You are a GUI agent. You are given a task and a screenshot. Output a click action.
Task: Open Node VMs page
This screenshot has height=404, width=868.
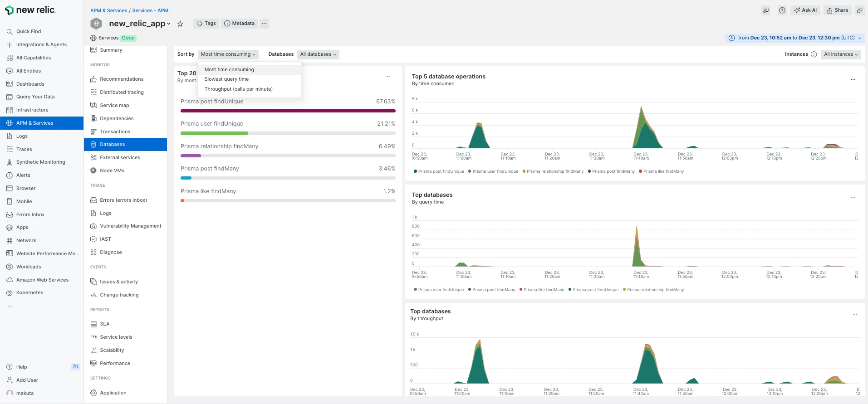pyautogui.click(x=112, y=170)
